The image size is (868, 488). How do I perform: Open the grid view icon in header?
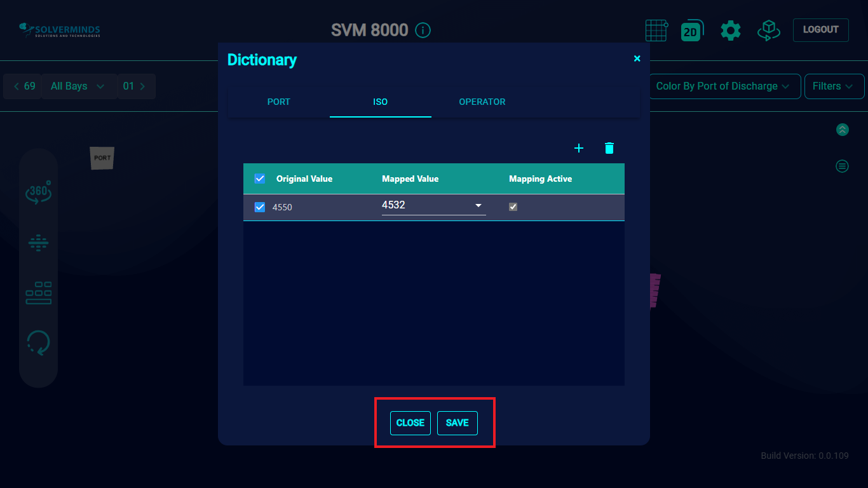coord(656,30)
